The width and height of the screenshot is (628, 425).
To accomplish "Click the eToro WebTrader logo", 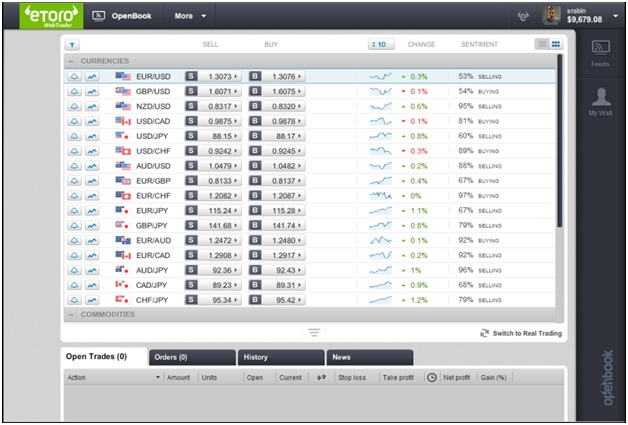I will [x=51, y=16].
